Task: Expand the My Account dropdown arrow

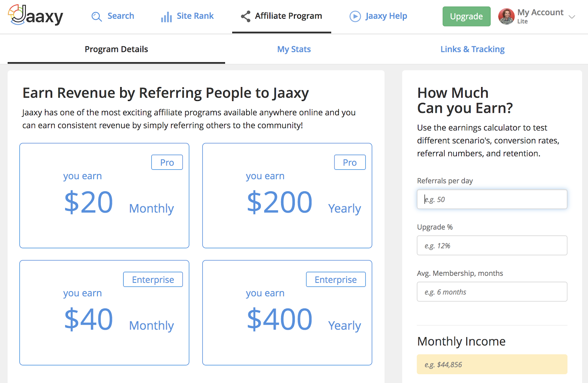Action: tap(572, 17)
